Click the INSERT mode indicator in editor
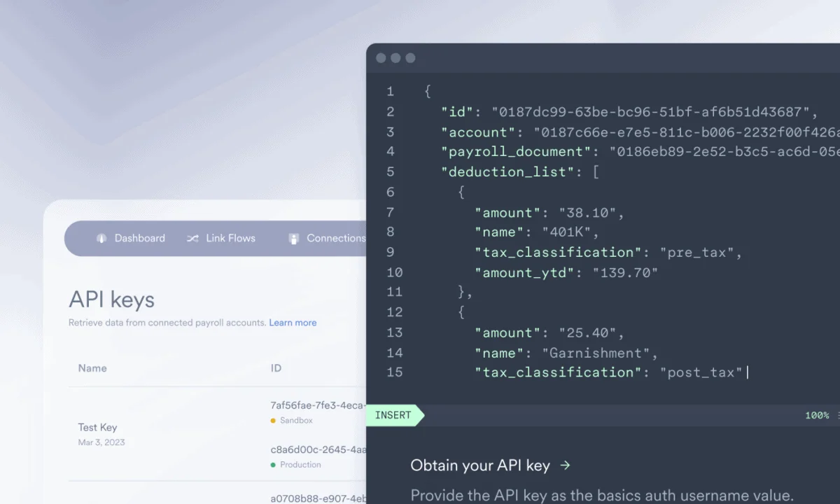Viewport: 840px width, 504px height. [x=393, y=415]
